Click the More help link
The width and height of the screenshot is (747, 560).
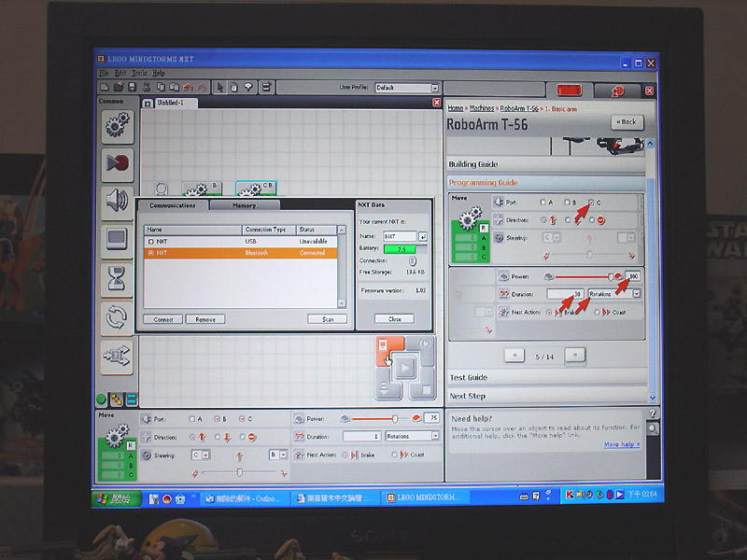click(621, 444)
